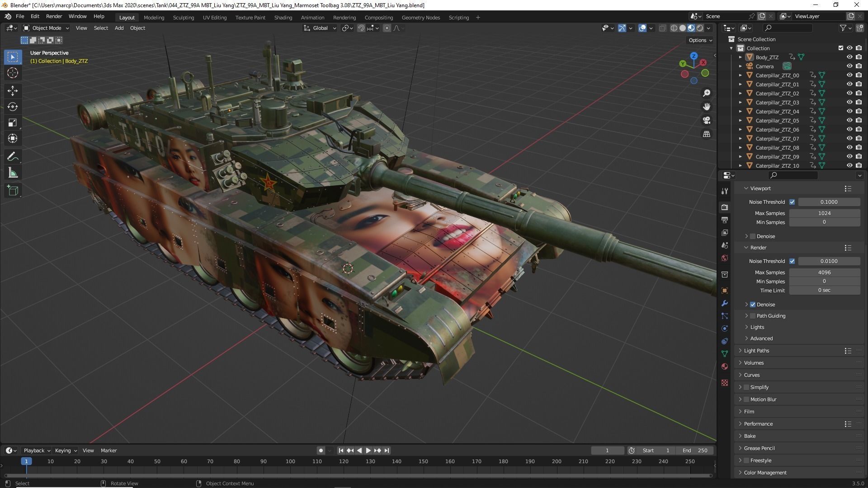This screenshot has height=488, width=868.
Task: Toggle camera view gizmo icon
Action: (x=706, y=120)
